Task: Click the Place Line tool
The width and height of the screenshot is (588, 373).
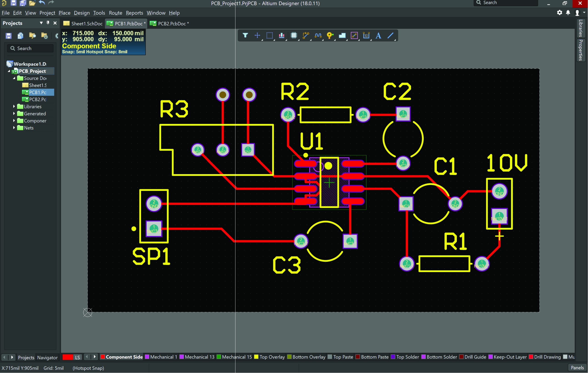Action: [390, 36]
